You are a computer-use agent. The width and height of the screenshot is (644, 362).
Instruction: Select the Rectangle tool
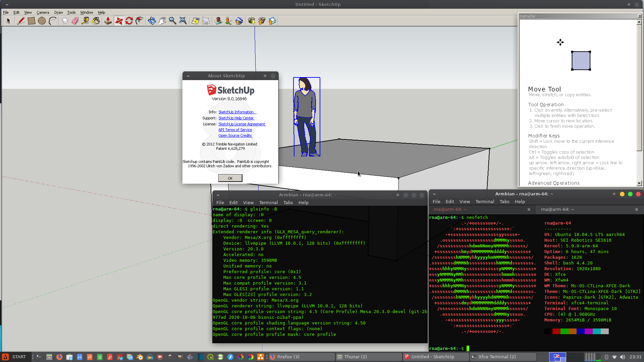31,21
